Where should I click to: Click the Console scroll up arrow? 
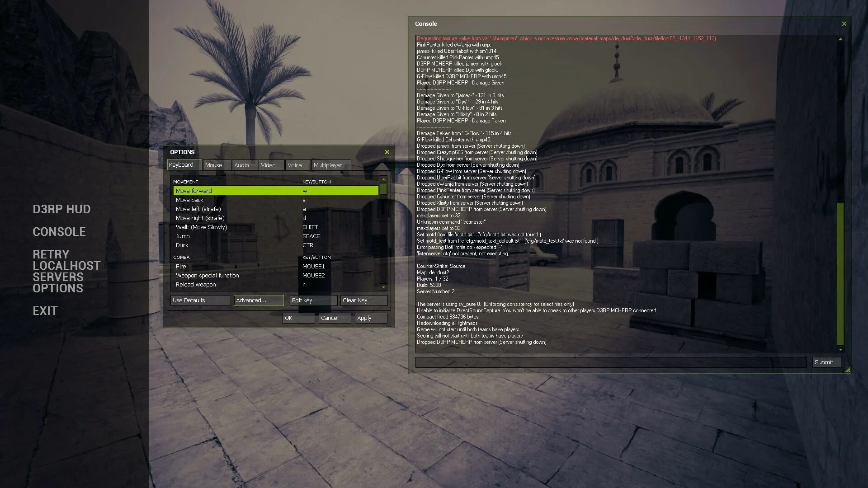point(840,39)
